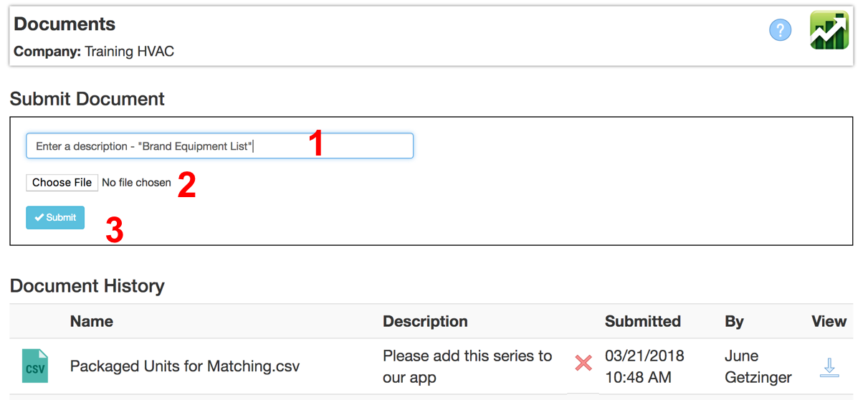Image resolution: width=868 pixels, height=400 pixels.
Task: Select the 'Please add this series' description cell
Action: coord(467,366)
